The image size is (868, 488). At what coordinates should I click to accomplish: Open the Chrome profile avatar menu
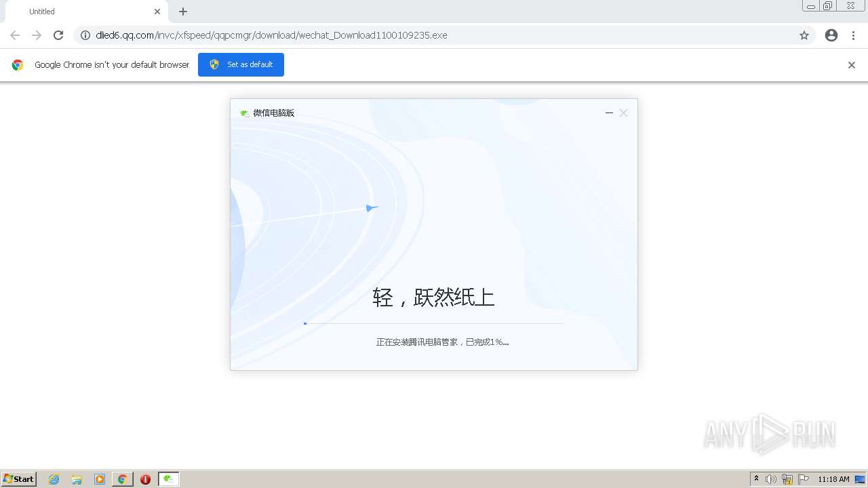[831, 35]
